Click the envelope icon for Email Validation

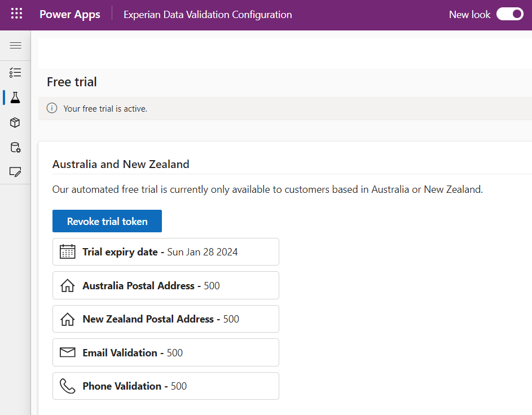[68, 352]
